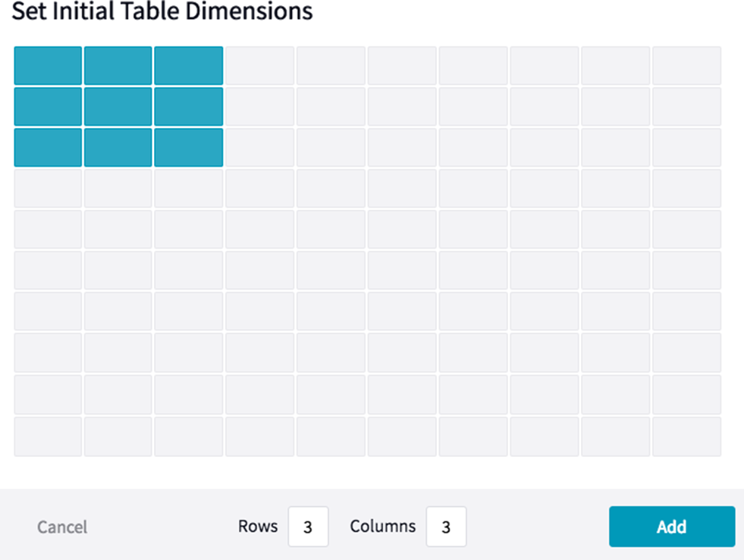Select grid cell at row 2, column 6
Viewport: 744px width, 560px height.
(402, 107)
